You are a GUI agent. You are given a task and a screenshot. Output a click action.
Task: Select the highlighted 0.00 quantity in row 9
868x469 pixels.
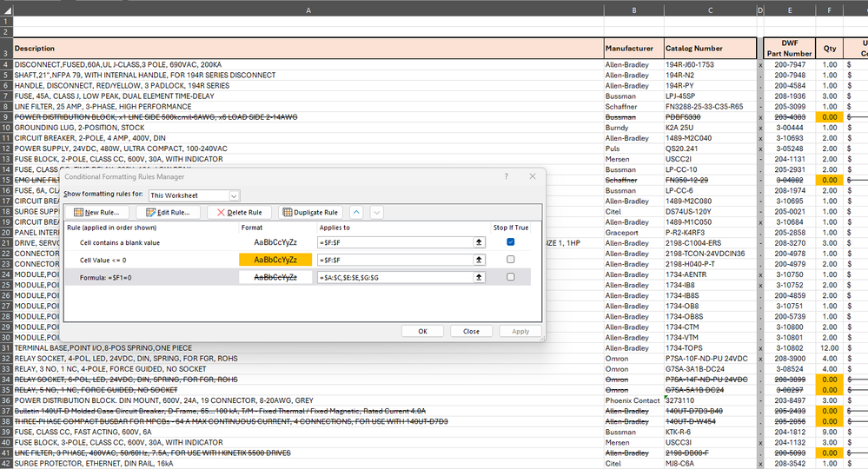coord(829,117)
